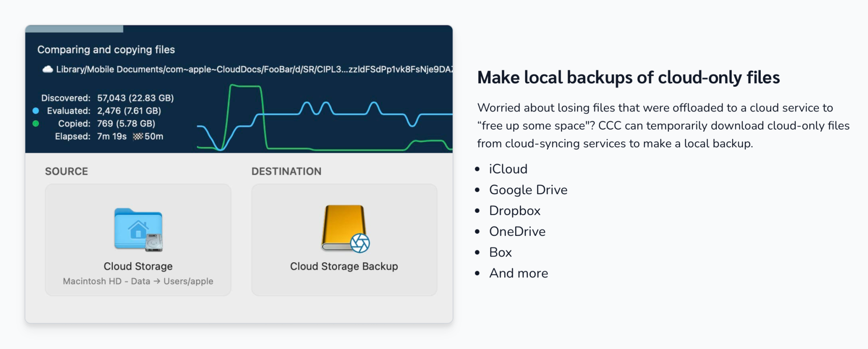
Task: Click the Dropbox list item
Action: click(x=515, y=211)
